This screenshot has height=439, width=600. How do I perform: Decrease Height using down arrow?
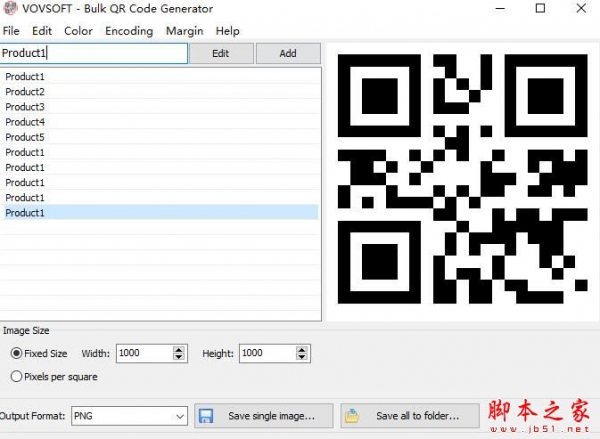tap(302, 357)
